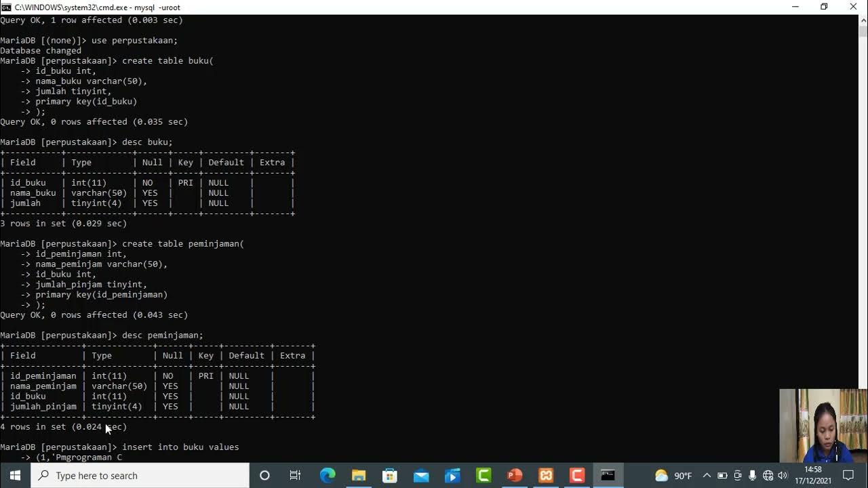Click '4 rows in set (0.024 sec)'
The height and width of the screenshot is (488, 868).
[64, 427]
